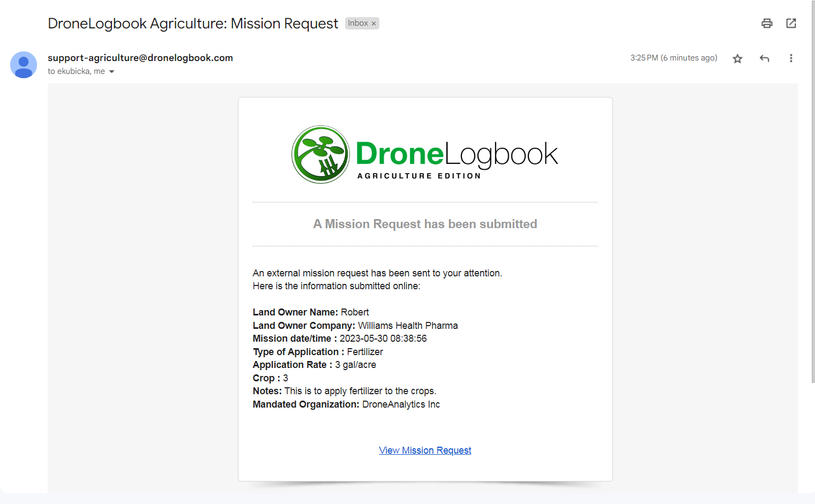
Task: Click the Inbox label chip
Action: click(x=362, y=23)
